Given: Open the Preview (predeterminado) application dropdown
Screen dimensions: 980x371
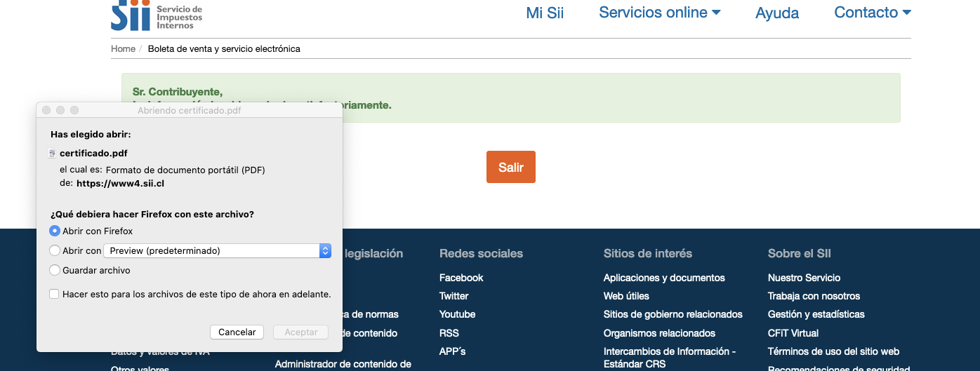Looking at the screenshot, I should 217,250.
